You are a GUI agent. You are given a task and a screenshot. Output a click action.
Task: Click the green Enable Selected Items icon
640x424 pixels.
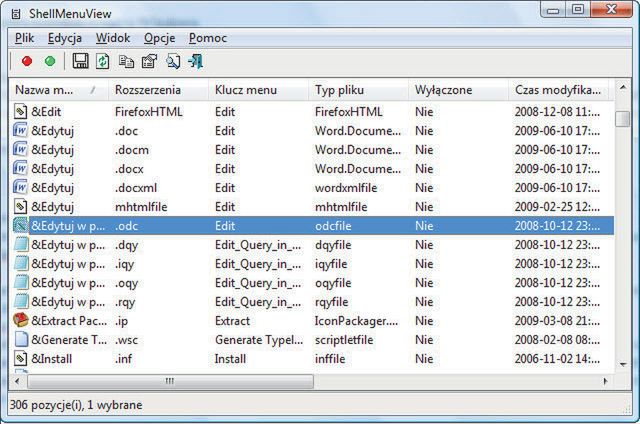(50, 61)
